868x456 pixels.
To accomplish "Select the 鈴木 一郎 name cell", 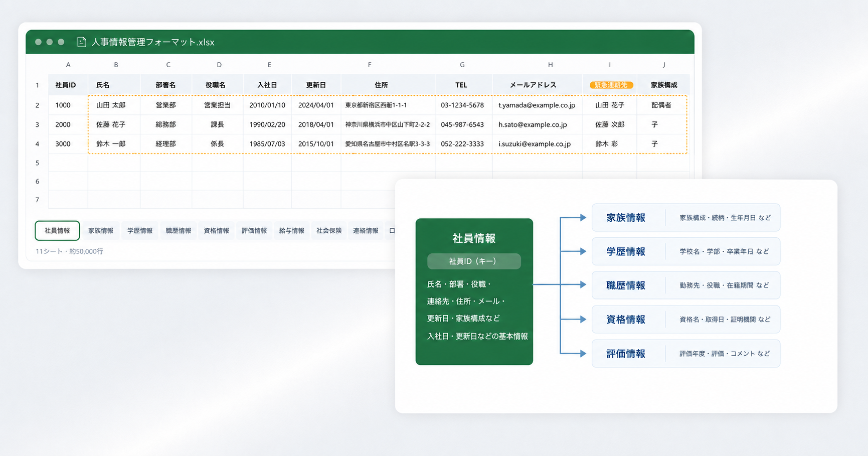I will [x=114, y=144].
